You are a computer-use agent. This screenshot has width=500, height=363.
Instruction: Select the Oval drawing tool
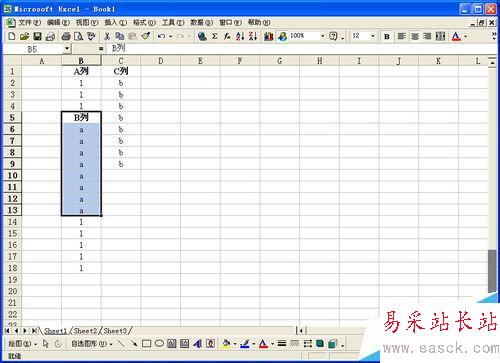159,343
